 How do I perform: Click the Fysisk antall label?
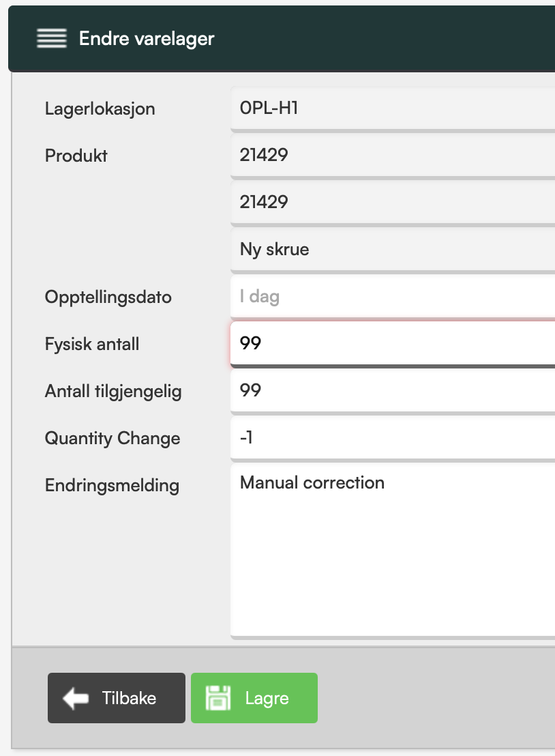click(92, 345)
